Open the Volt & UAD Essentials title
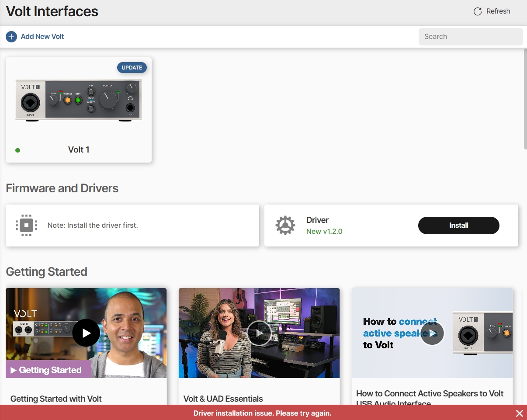The width and height of the screenshot is (527, 420). tap(223, 399)
